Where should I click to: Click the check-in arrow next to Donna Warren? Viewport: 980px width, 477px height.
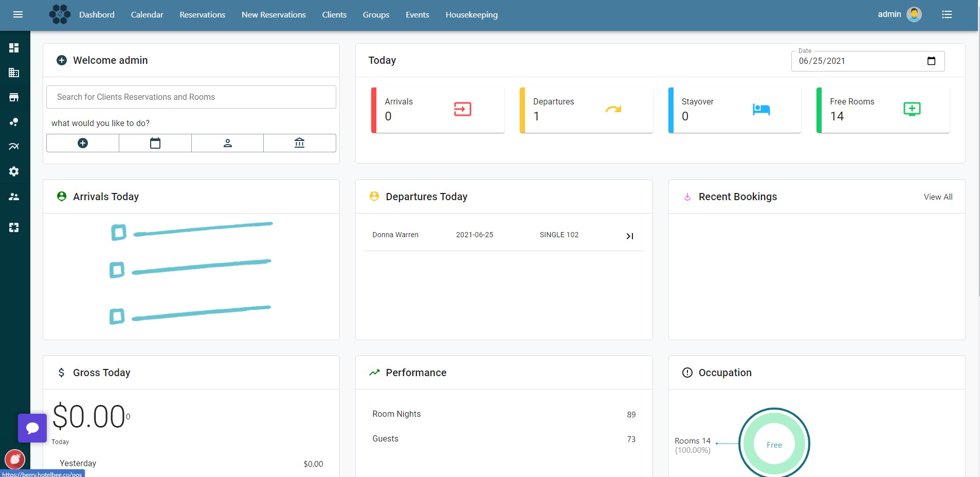click(x=629, y=236)
